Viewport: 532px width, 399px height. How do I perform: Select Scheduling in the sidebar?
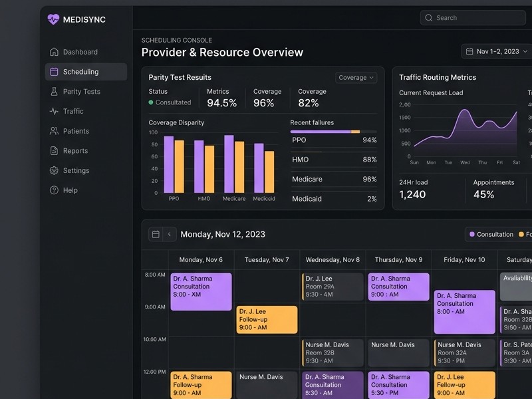pyautogui.click(x=86, y=72)
